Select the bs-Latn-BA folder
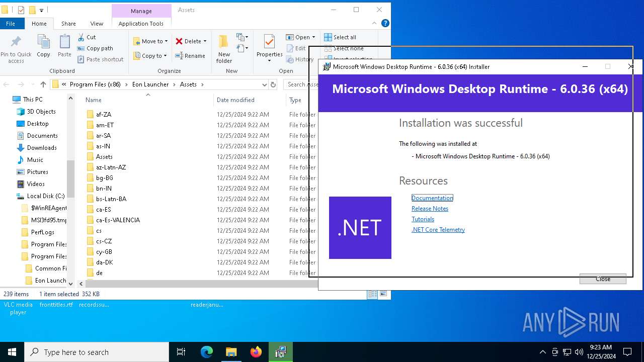The height and width of the screenshot is (362, 644). click(111, 199)
